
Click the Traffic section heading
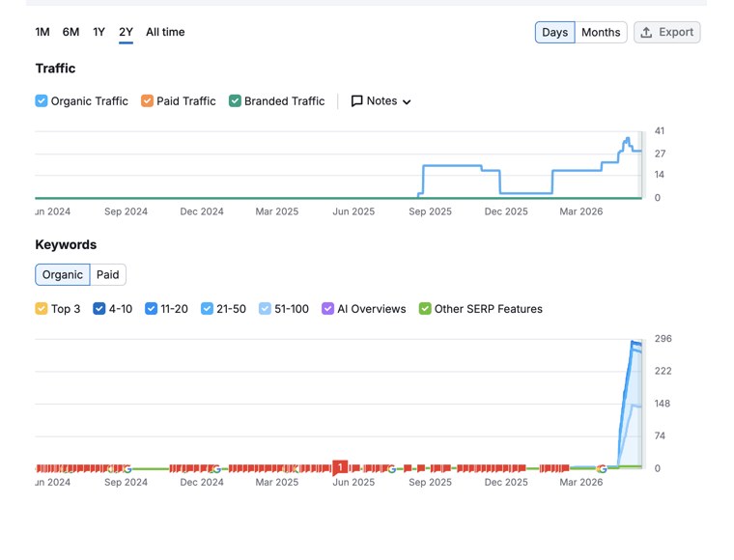pyautogui.click(x=55, y=69)
